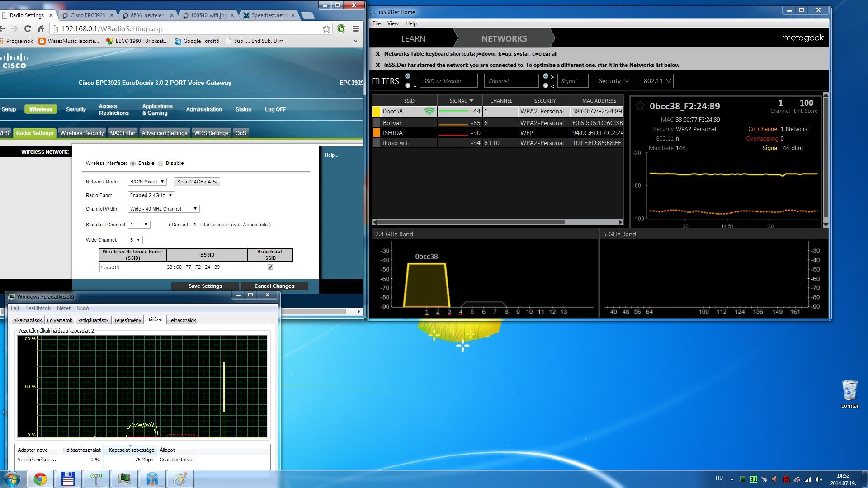The height and width of the screenshot is (488, 868).
Task: Open the View menu in inSSIDer
Action: click(x=393, y=23)
